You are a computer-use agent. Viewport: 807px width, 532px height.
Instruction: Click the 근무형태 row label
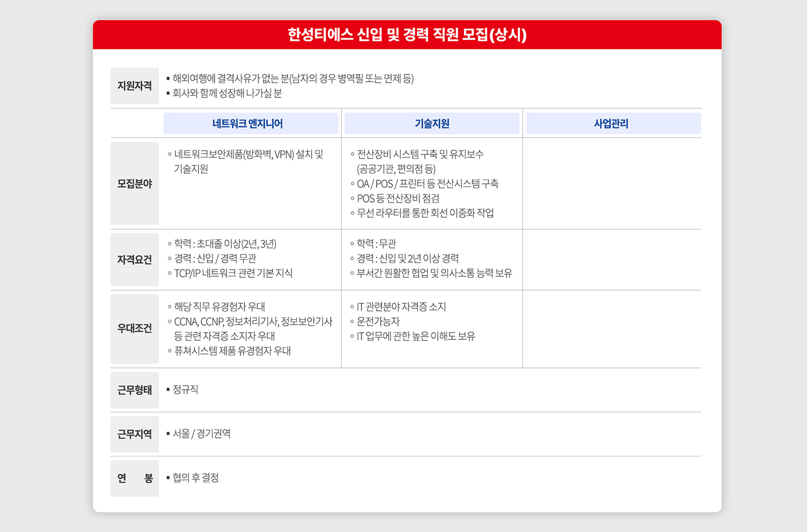coord(134,390)
